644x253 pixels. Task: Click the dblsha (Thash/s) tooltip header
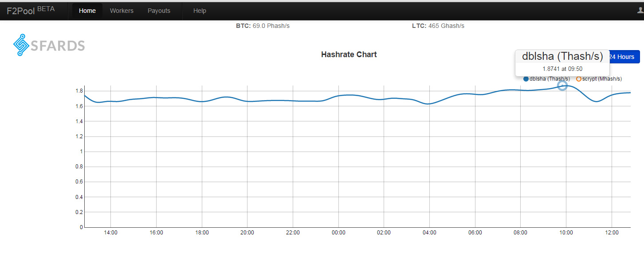click(562, 56)
